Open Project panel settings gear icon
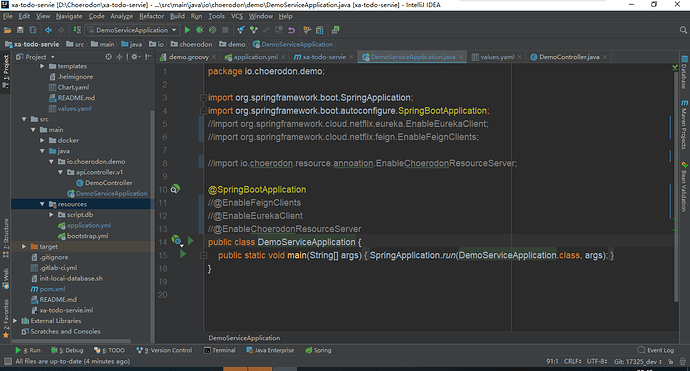This screenshot has height=371, width=690. click(x=135, y=57)
